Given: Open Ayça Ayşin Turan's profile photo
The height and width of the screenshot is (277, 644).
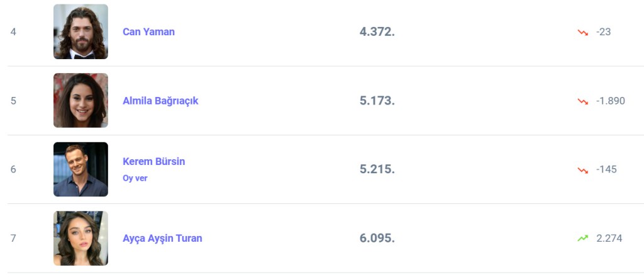Looking at the screenshot, I should (x=80, y=238).
